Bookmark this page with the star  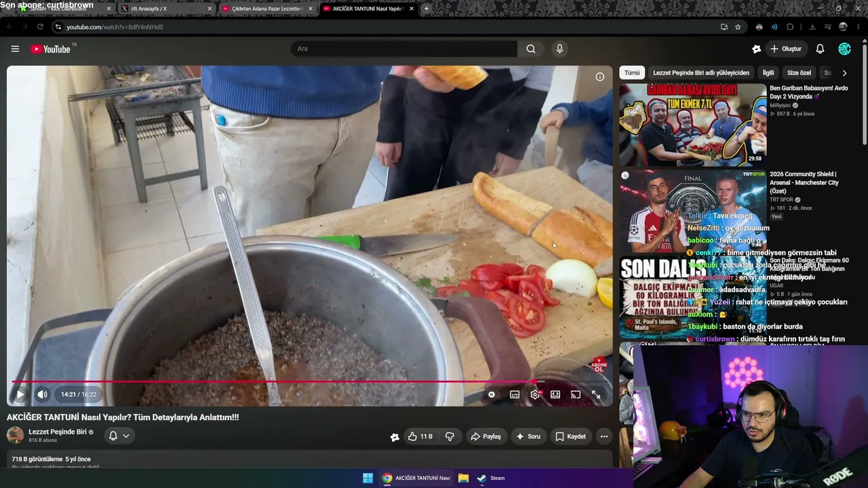[x=738, y=27]
